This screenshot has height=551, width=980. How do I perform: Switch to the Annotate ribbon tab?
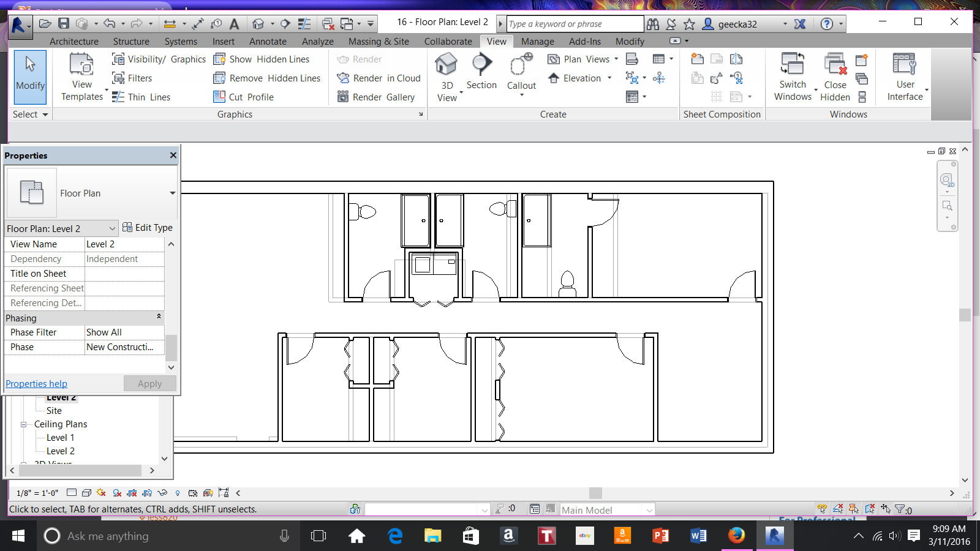tap(268, 42)
